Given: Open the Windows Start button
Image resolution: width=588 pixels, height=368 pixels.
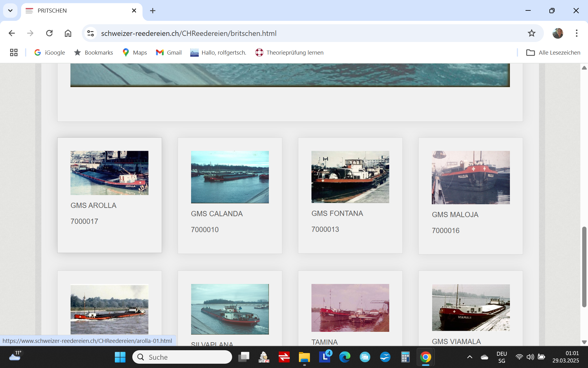Looking at the screenshot, I should [120, 357].
